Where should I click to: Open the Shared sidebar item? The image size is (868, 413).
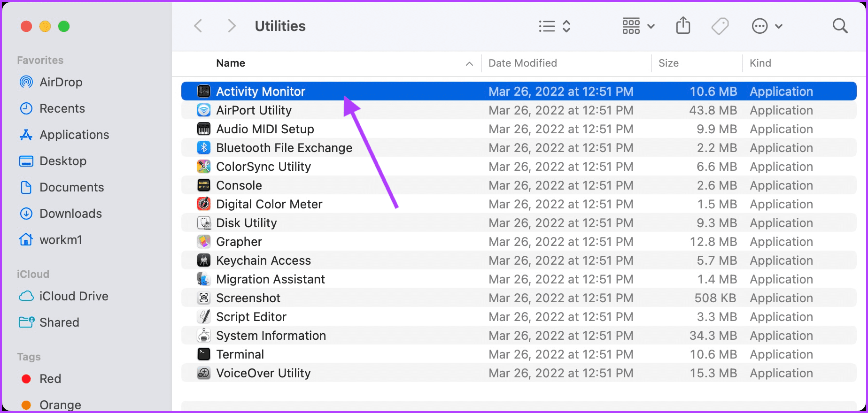coord(49,322)
